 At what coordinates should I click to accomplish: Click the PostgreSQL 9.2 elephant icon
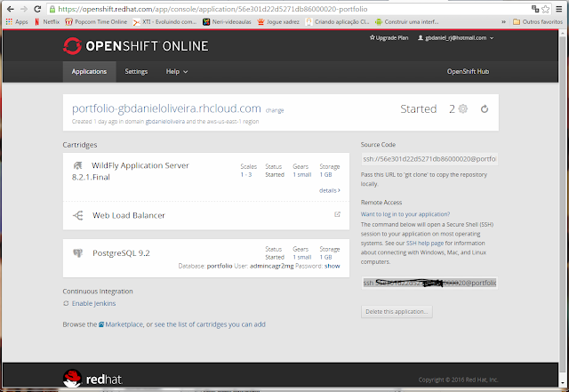click(x=78, y=252)
